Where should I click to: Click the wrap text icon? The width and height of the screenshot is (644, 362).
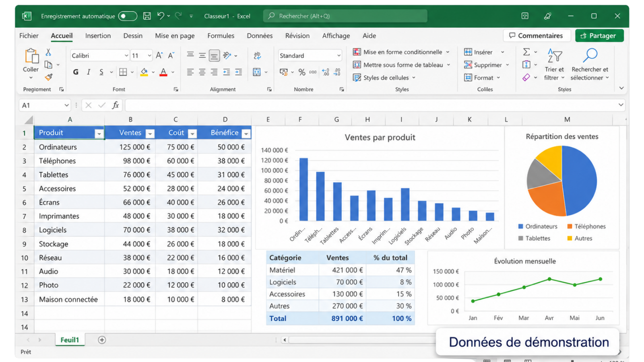[x=257, y=56]
